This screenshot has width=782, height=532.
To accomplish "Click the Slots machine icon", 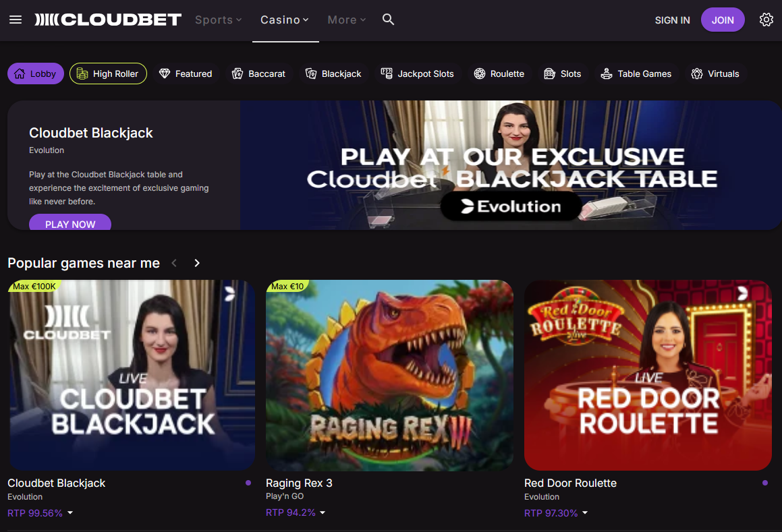I will pyautogui.click(x=549, y=73).
